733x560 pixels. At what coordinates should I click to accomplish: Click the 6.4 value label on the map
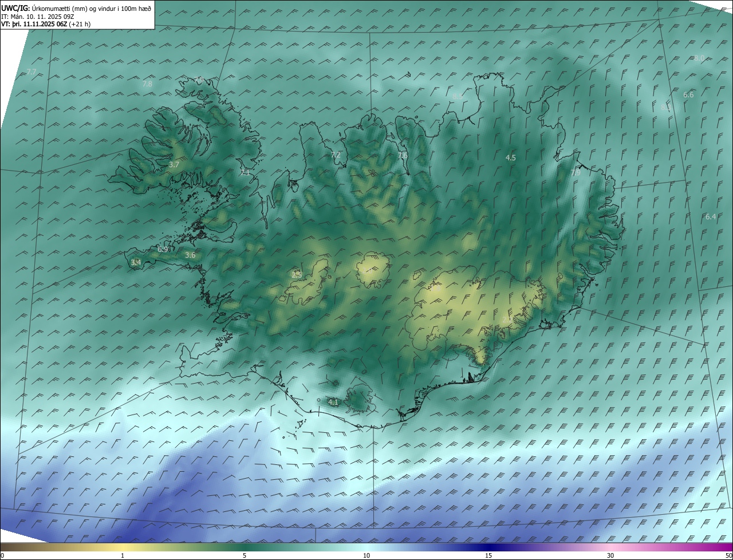click(x=711, y=216)
